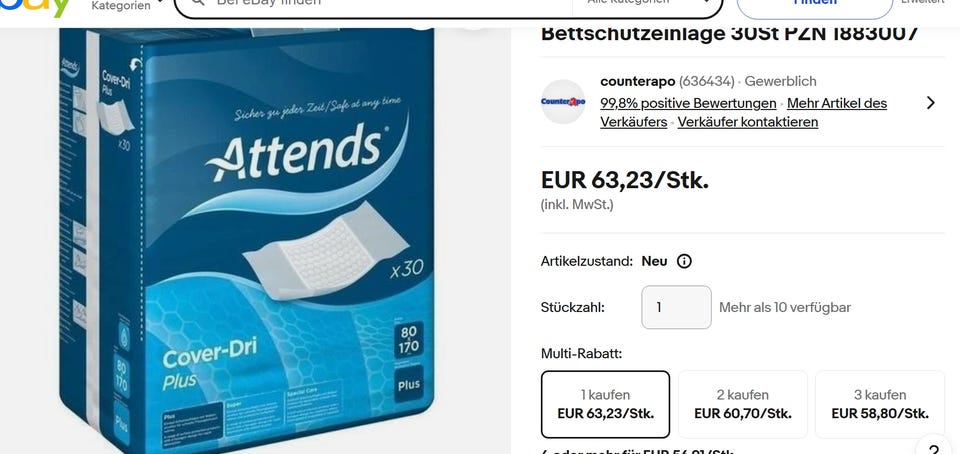Open the help question mark icon
Screen dimensions: 960x454
934,447
